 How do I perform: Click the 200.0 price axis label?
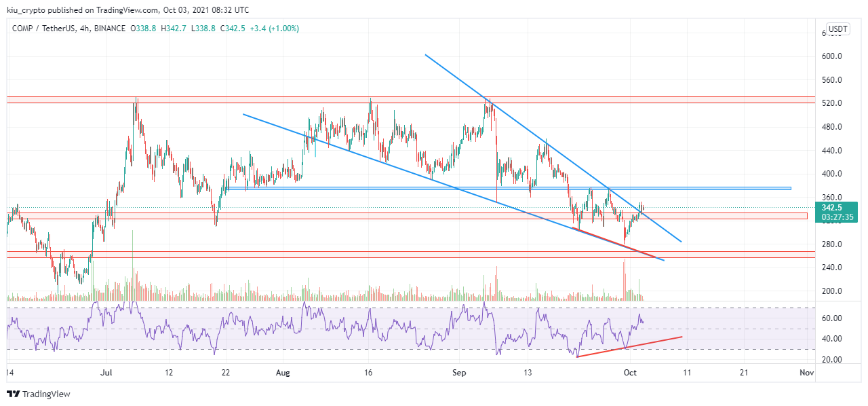tap(832, 291)
